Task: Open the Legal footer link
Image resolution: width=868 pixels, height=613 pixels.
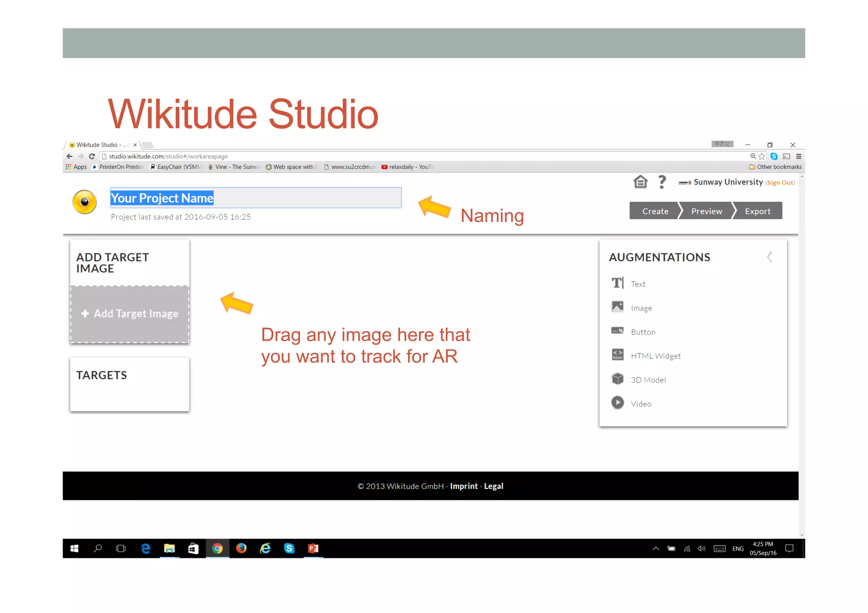Action: pos(494,486)
